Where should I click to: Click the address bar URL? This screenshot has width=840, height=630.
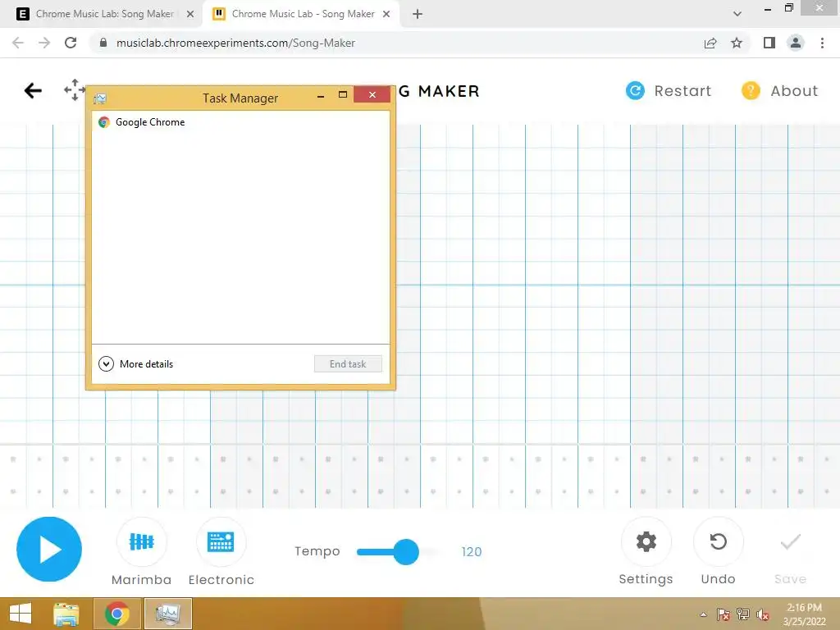click(x=235, y=43)
